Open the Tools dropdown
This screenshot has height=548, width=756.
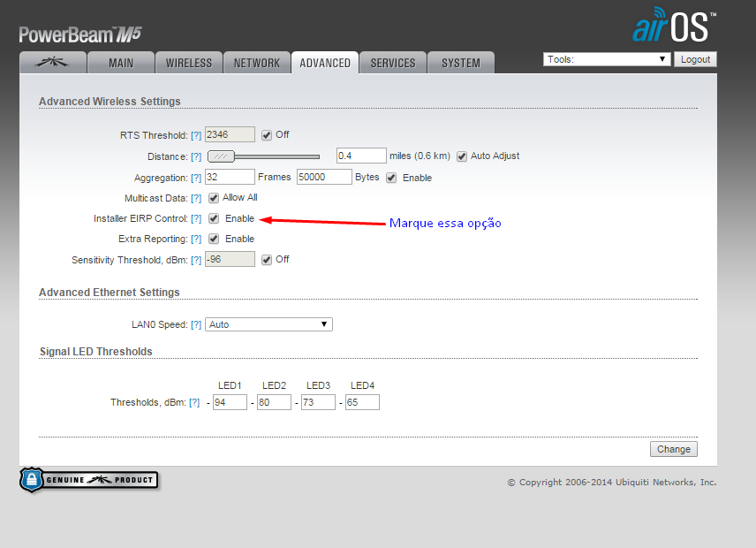pyautogui.click(x=607, y=59)
